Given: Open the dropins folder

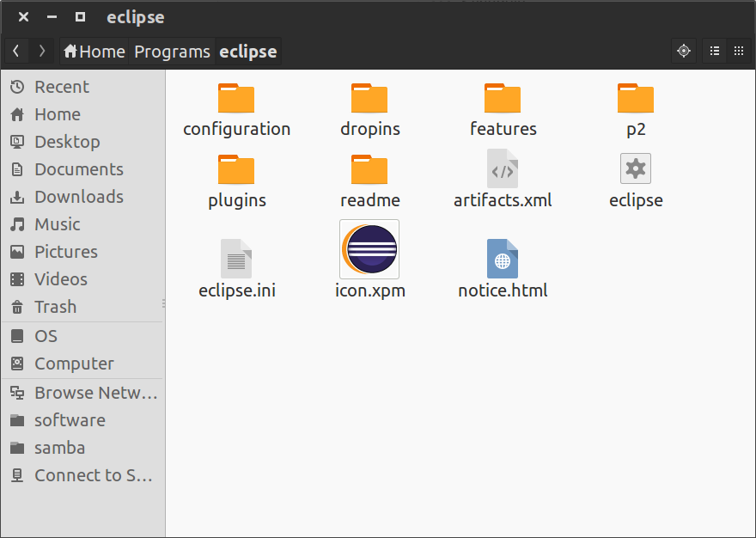Looking at the screenshot, I should pos(369,107).
